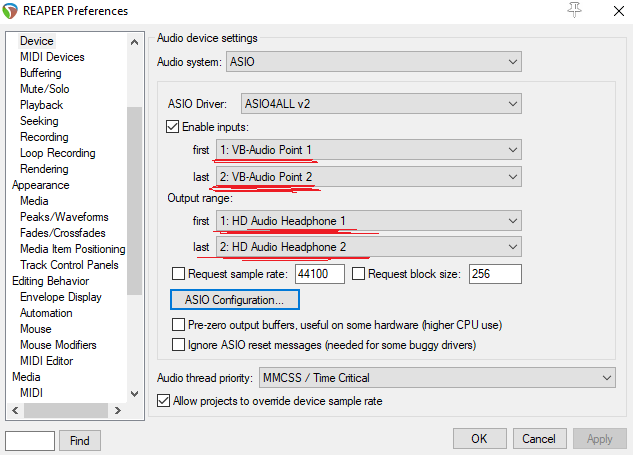Close the REAPER Preferences dialog
Screen dimensions: 633x455
618,11
